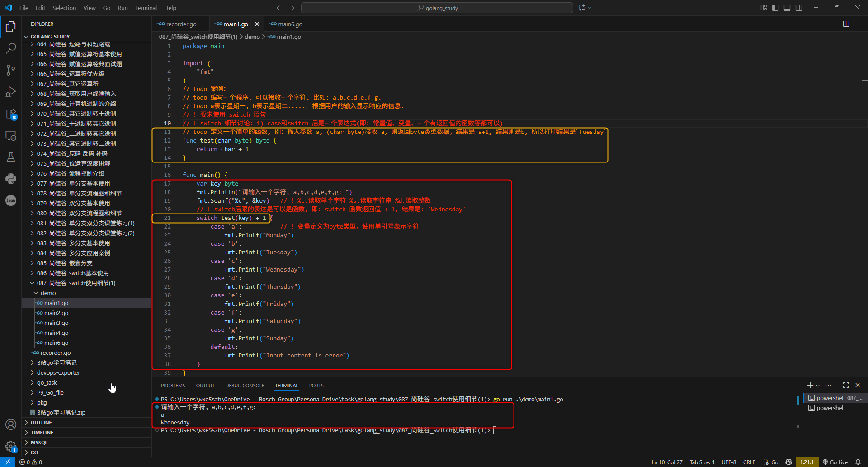Switch to the main6.go tab
868x467 pixels.
click(x=290, y=24)
